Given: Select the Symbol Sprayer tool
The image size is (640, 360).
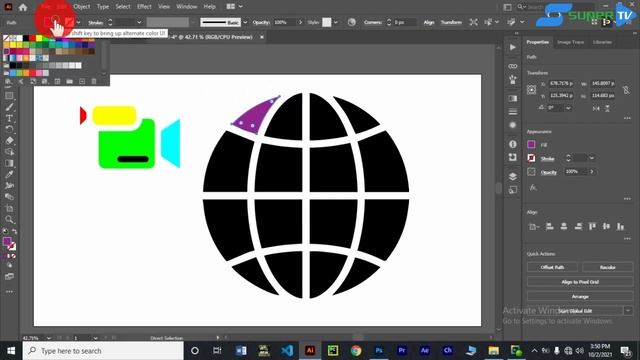Looking at the screenshot, I should click(9, 185).
